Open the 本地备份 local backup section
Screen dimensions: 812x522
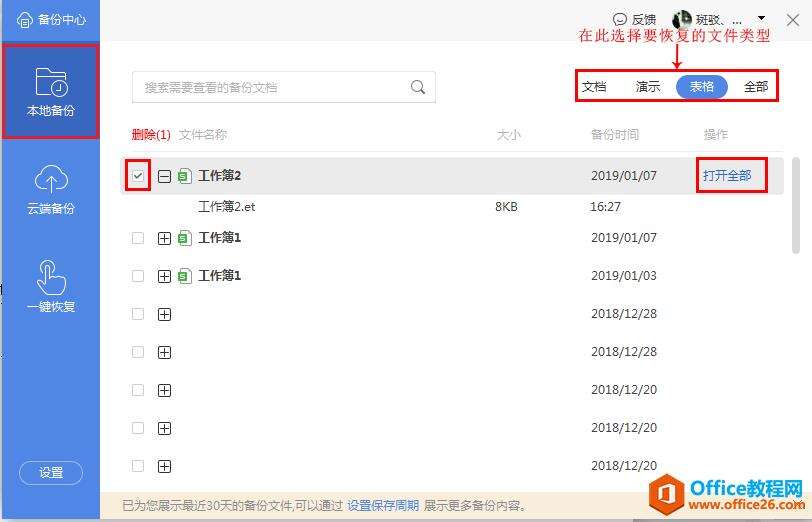pyautogui.click(x=50, y=92)
